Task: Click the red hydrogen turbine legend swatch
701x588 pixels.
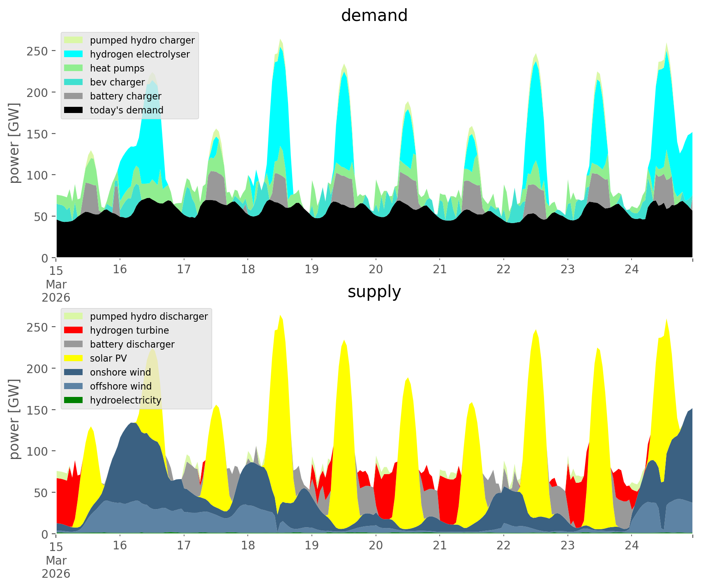Action: click(74, 330)
